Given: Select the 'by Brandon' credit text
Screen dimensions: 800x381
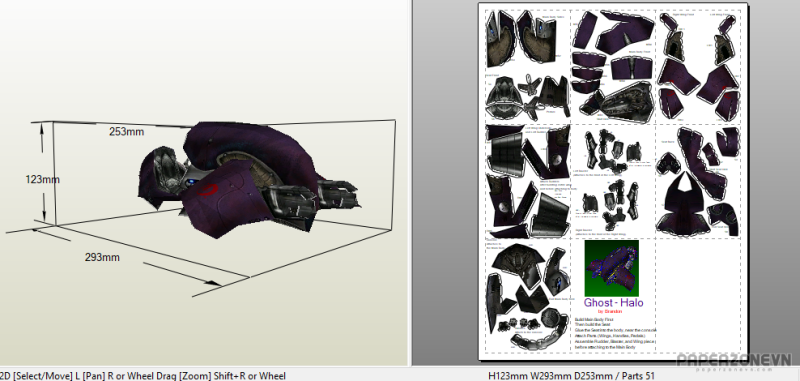Looking at the screenshot, I should (x=610, y=311).
